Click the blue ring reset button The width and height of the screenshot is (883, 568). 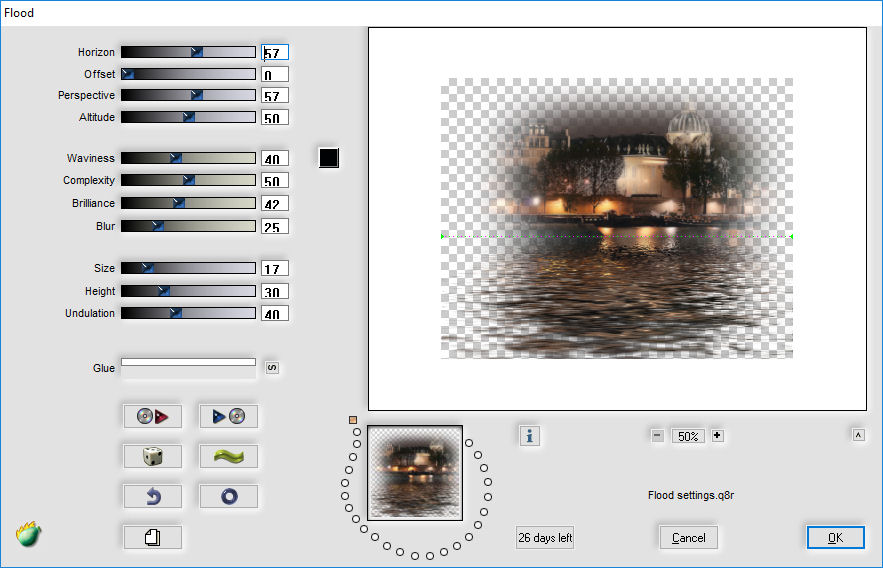tap(229, 497)
